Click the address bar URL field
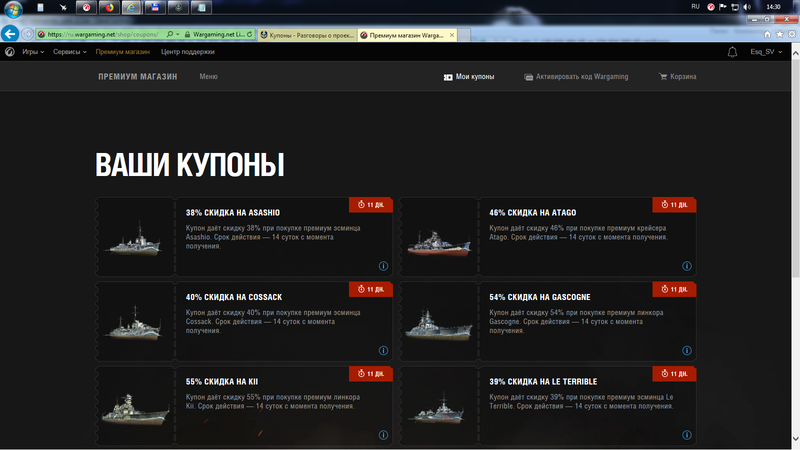 (102, 34)
